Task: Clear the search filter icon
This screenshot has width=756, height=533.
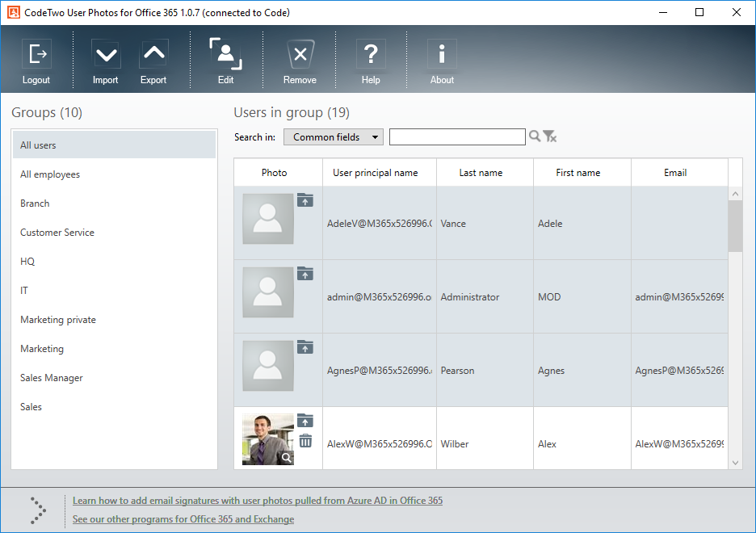Action: (x=550, y=136)
